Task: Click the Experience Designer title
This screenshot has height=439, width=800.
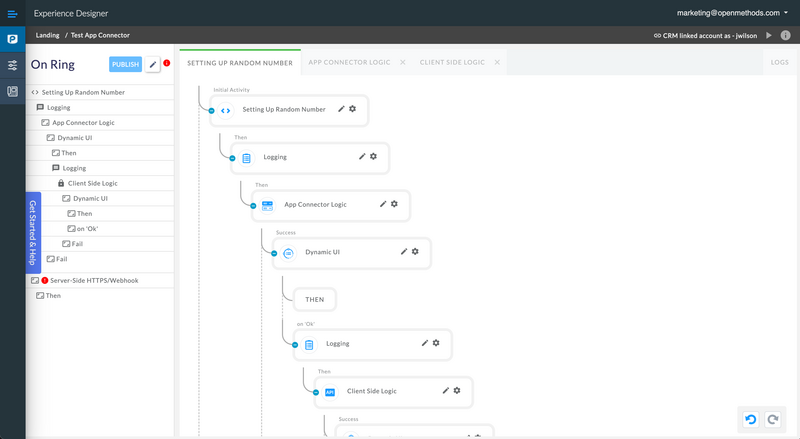Action: pos(71,13)
